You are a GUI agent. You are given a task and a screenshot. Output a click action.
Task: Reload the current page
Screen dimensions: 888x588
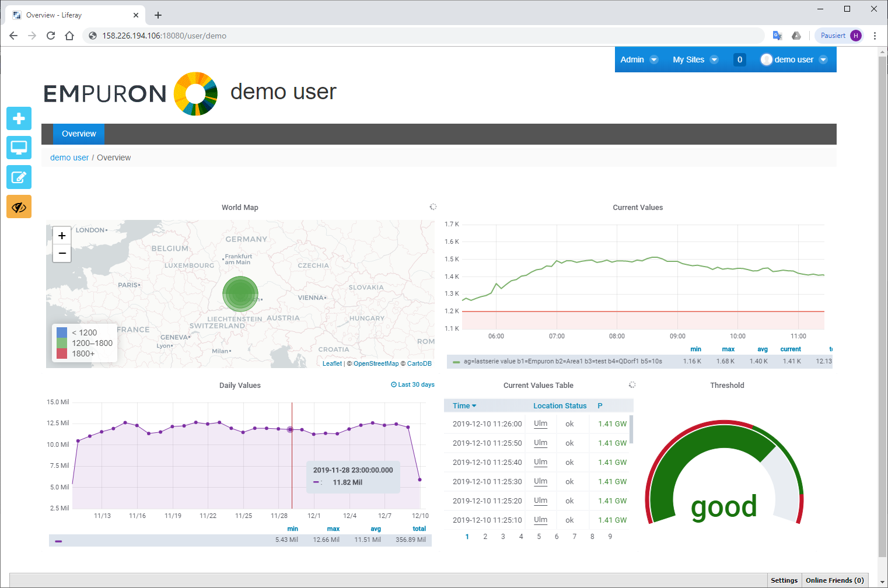pos(51,36)
